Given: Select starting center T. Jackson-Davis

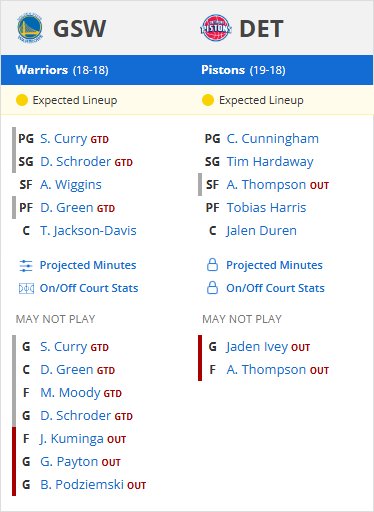Looking at the screenshot, I should (88, 231).
